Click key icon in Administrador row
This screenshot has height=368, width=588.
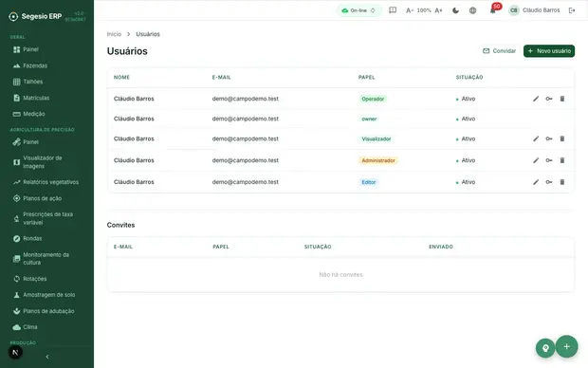(x=549, y=160)
